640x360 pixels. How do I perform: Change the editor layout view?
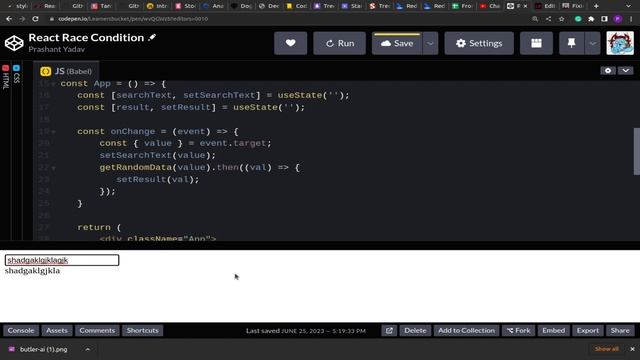536,43
